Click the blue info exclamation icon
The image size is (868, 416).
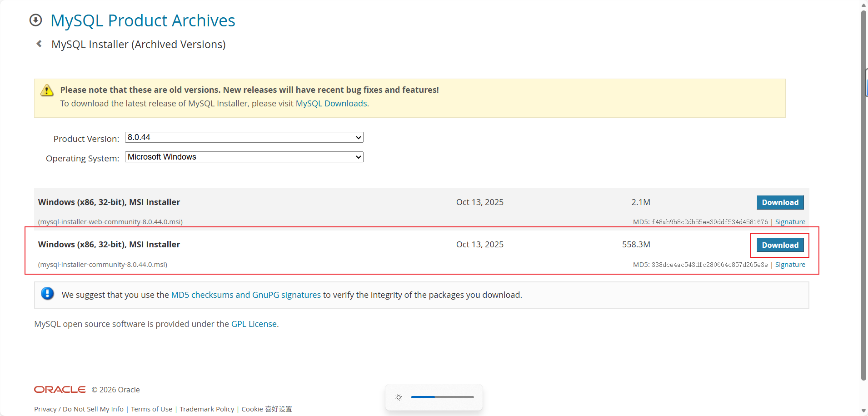coord(47,294)
